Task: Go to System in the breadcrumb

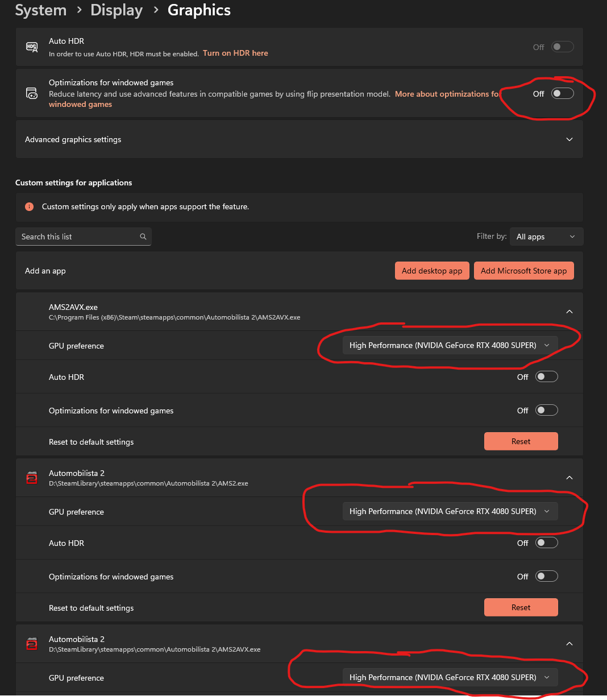Action: point(41,10)
